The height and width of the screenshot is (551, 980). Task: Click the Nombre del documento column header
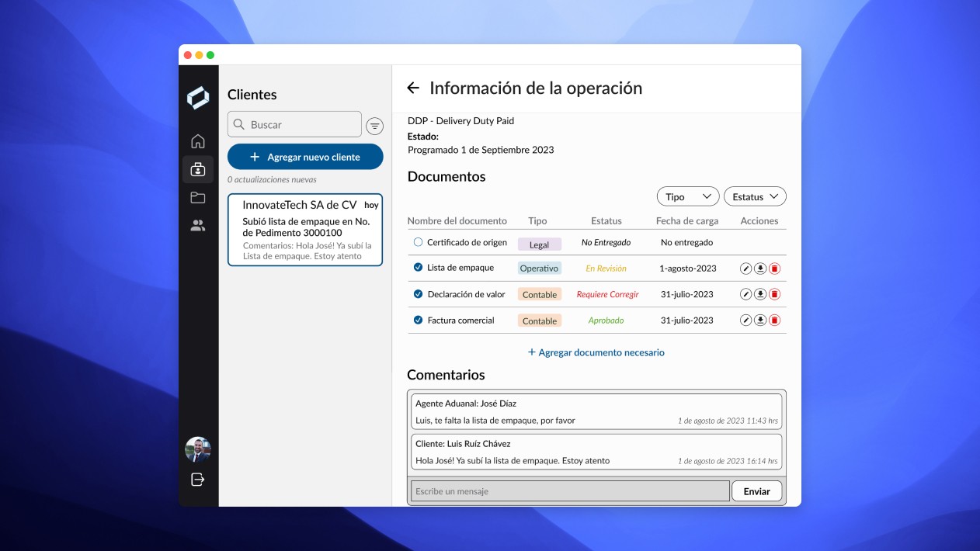[457, 221]
